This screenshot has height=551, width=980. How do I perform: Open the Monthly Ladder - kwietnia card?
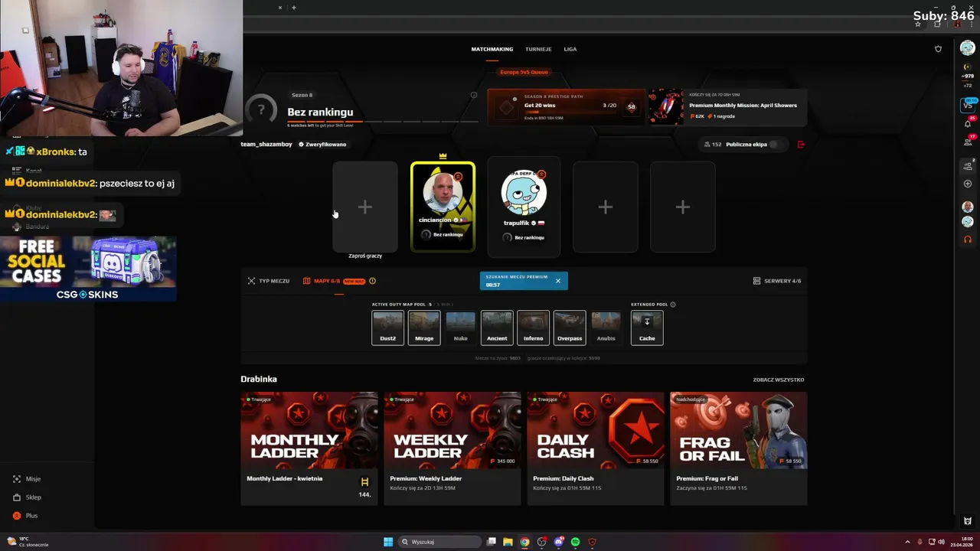point(309,448)
